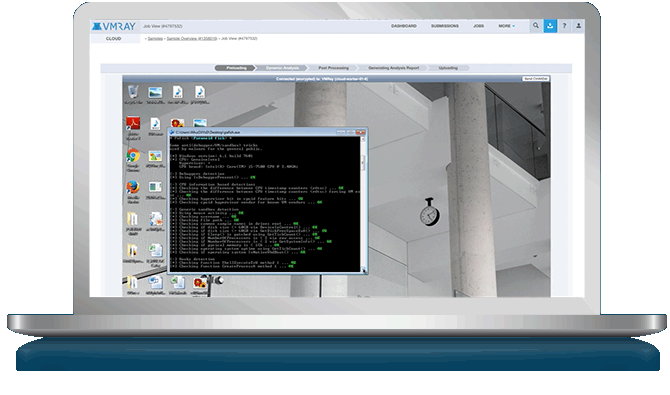Select the Word document icon in the bottom row
The image size is (670, 395).
155,285
